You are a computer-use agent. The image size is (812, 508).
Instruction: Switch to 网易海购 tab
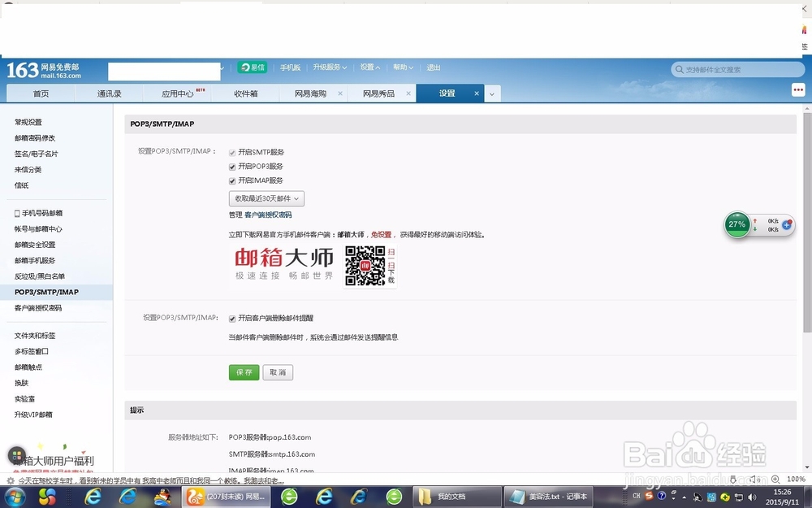[310, 93]
